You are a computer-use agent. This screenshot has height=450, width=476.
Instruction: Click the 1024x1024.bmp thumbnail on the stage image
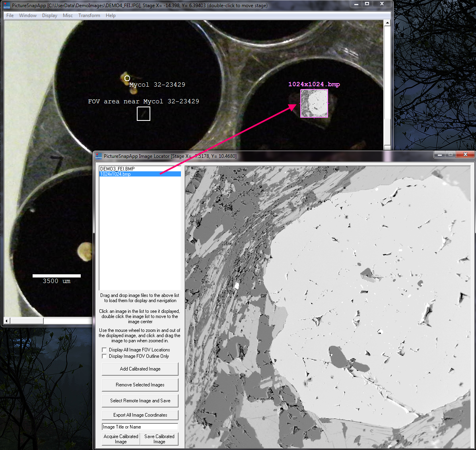point(314,103)
